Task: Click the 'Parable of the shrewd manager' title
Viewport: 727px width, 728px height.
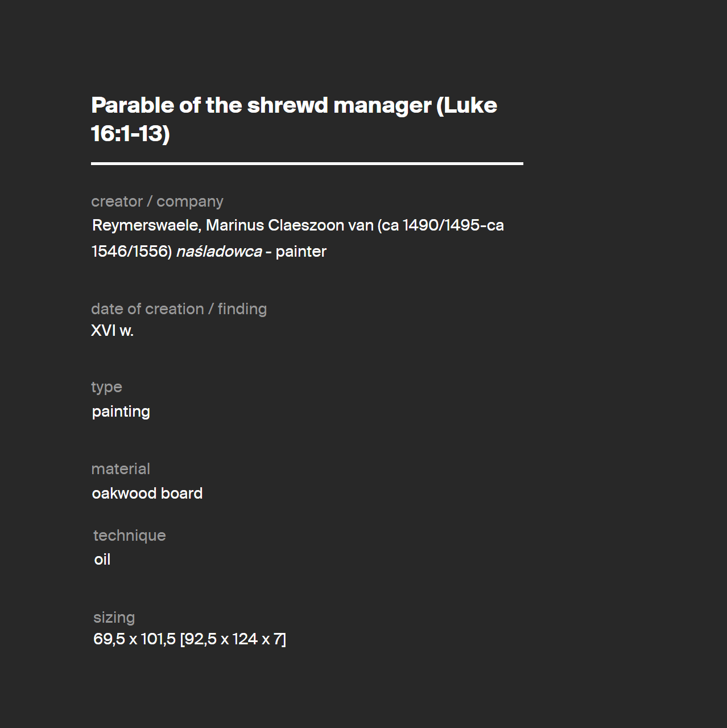Action: [261, 106]
